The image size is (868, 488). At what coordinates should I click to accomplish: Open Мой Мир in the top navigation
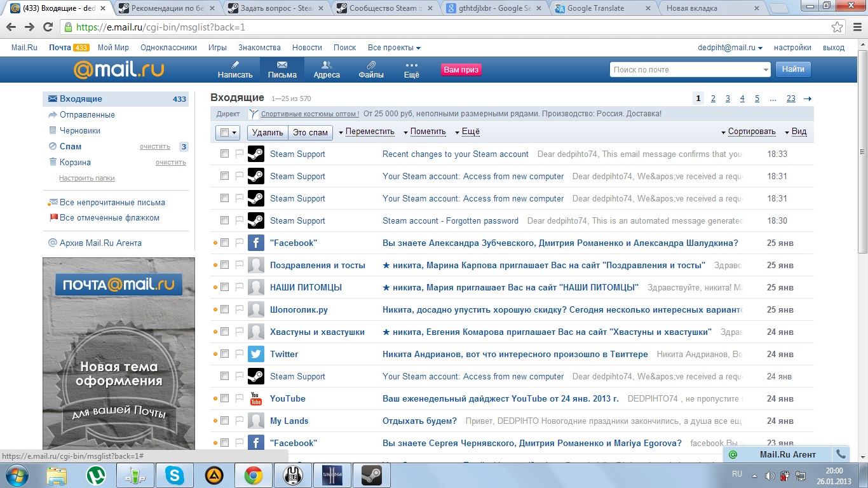click(113, 48)
